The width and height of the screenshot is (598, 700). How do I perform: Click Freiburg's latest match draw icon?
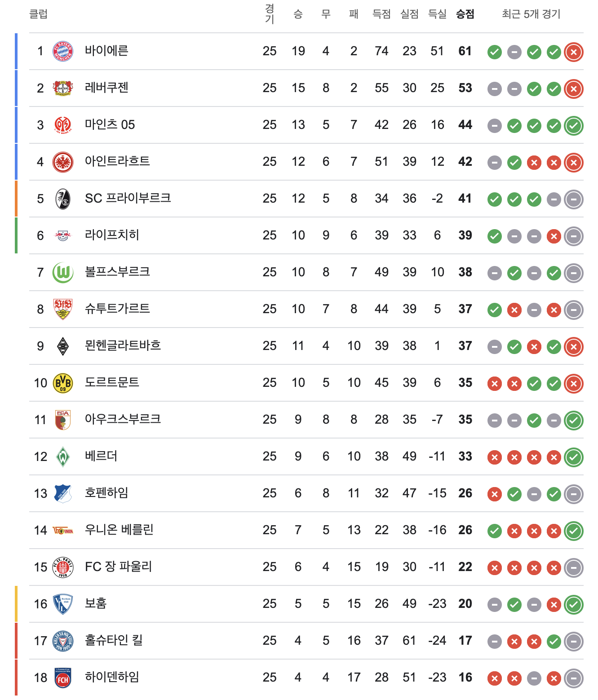(x=574, y=199)
